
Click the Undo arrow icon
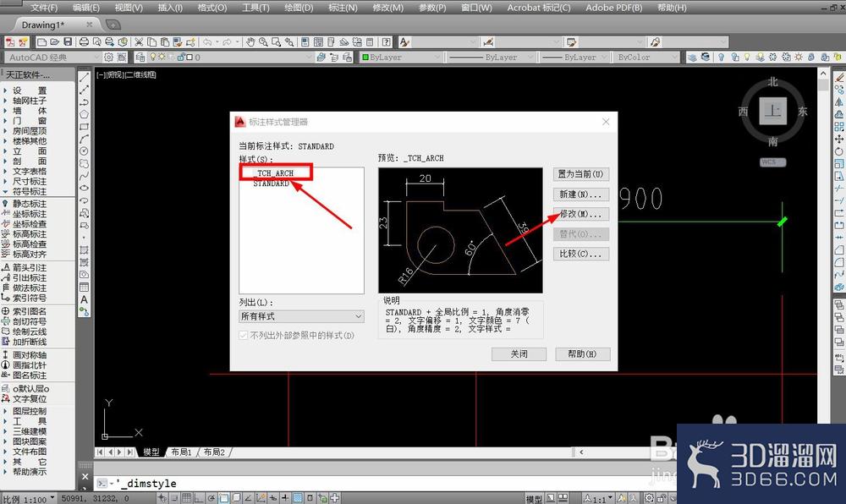click(206, 42)
